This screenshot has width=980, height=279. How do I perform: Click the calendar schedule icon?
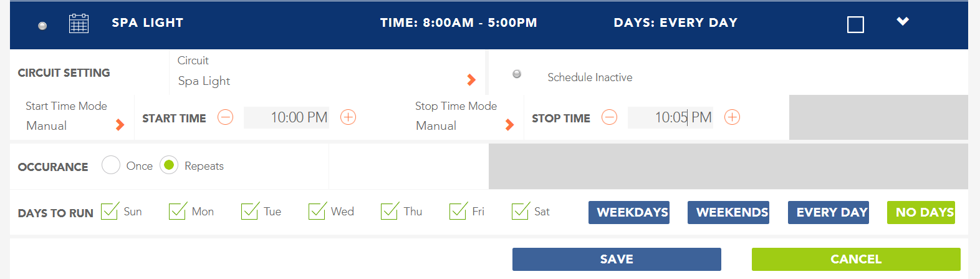(79, 24)
